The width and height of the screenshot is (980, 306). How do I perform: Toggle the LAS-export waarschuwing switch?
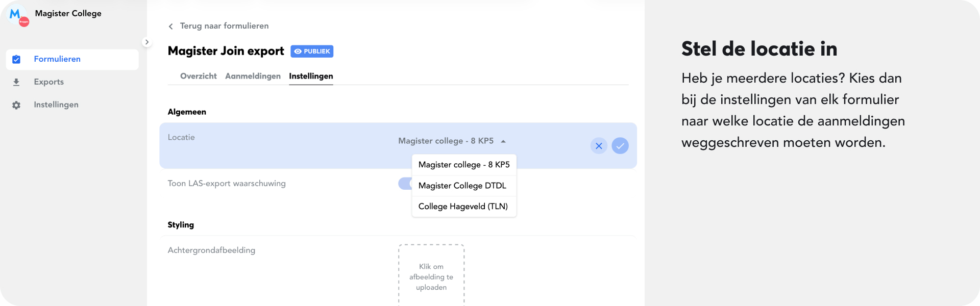click(405, 184)
